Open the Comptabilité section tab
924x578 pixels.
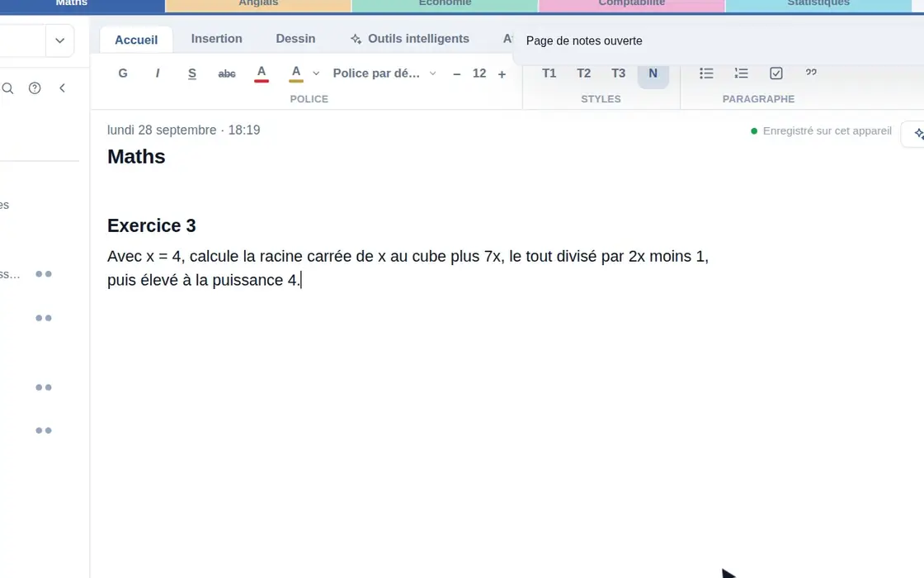[x=632, y=5]
